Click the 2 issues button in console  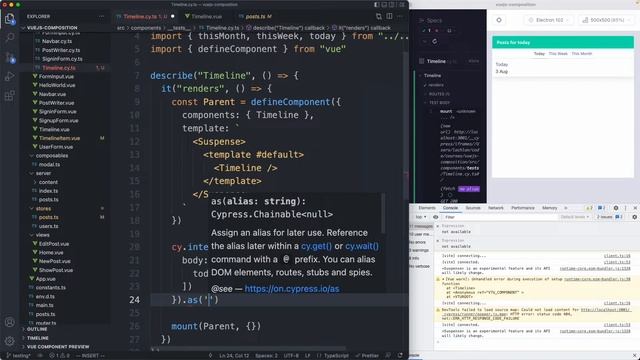[x=610, y=217]
